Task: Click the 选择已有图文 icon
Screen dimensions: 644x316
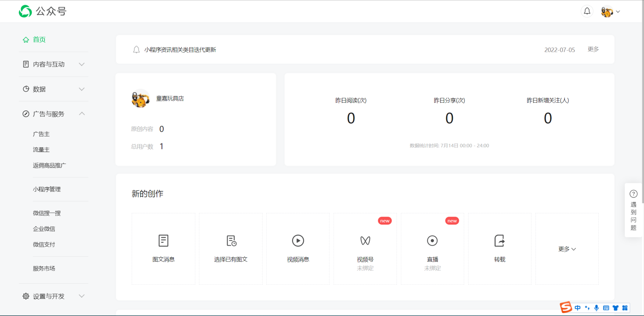Action: point(231,241)
